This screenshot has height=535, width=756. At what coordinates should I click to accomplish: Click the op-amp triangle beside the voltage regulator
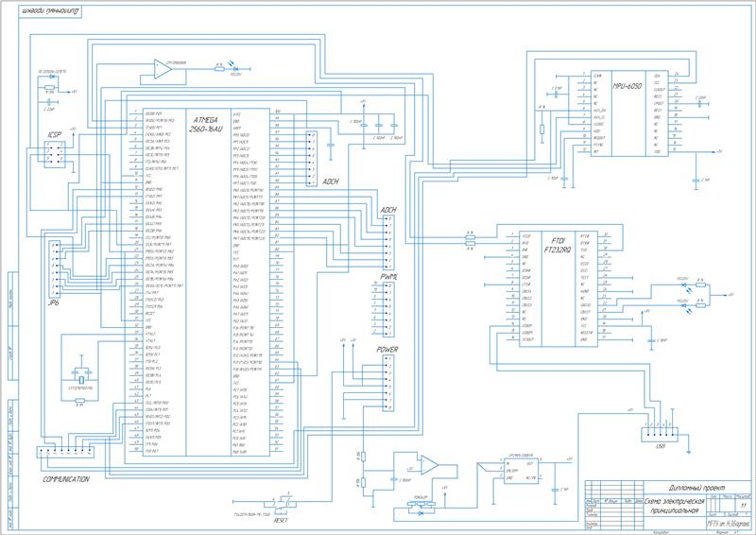coord(429,465)
